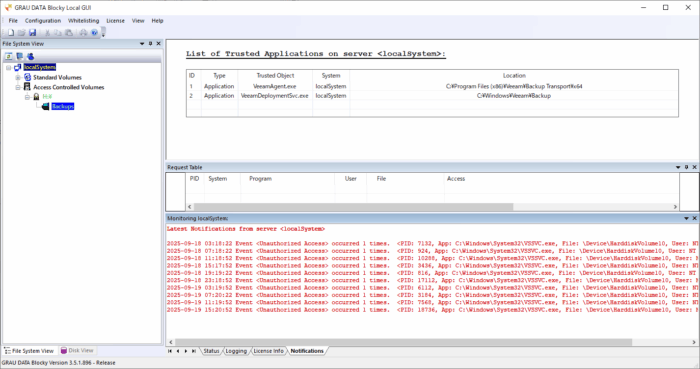Switch to the Status tab

pyautogui.click(x=211, y=351)
